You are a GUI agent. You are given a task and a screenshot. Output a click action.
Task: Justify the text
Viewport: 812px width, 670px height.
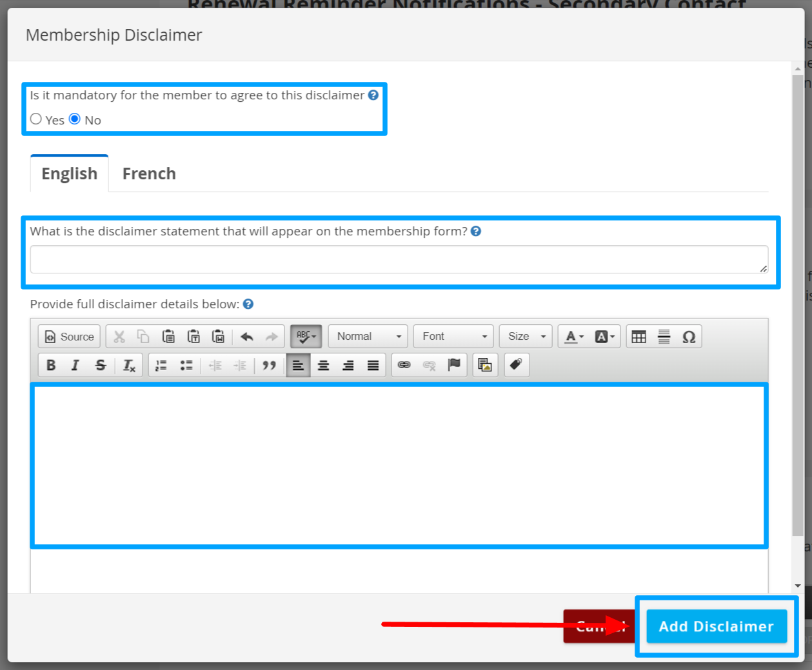(373, 365)
